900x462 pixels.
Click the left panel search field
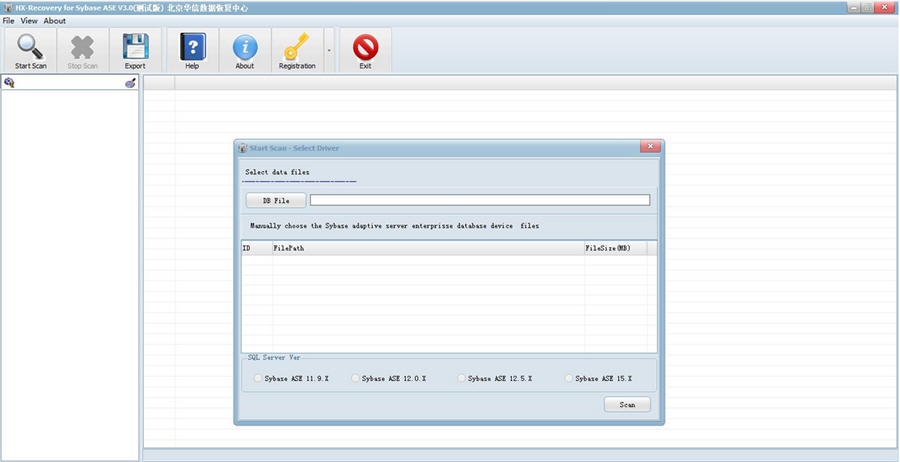click(x=69, y=83)
